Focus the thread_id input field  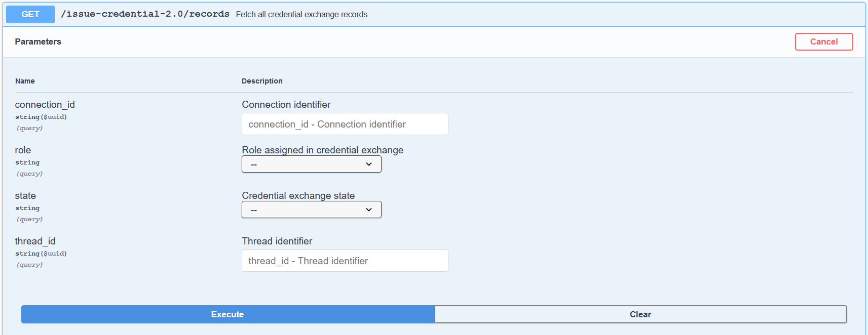(x=345, y=261)
